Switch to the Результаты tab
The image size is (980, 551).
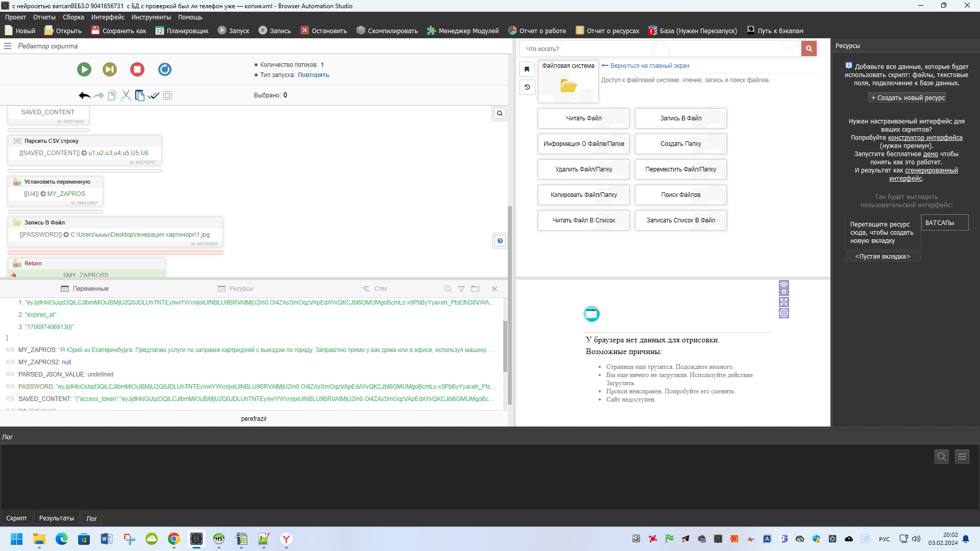click(x=56, y=518)
